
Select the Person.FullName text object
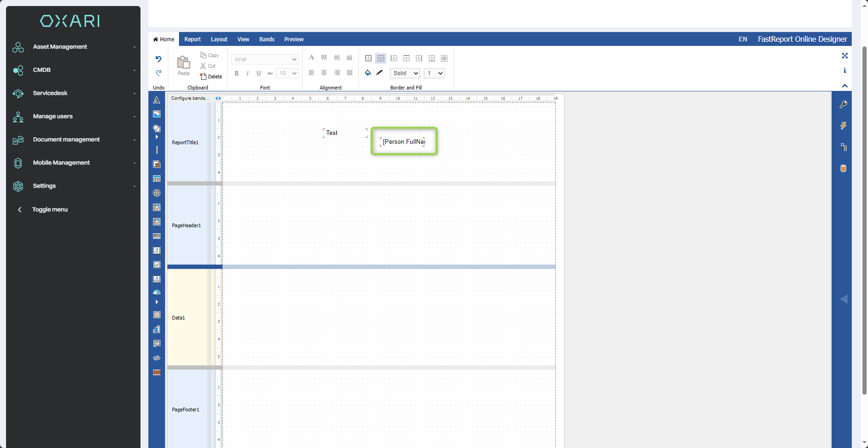(x=403, y=141)
